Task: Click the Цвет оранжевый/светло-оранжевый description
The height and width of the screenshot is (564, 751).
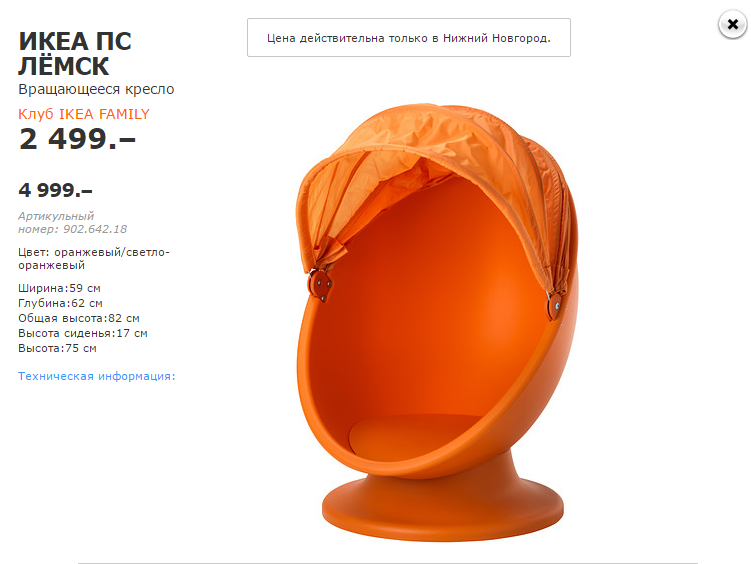Action: point(94,259)
